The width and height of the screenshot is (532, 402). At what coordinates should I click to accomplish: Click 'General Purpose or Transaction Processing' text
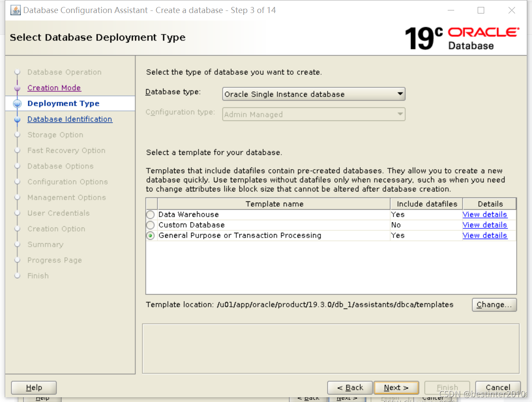pyautogui.click(x=239, y=235)
